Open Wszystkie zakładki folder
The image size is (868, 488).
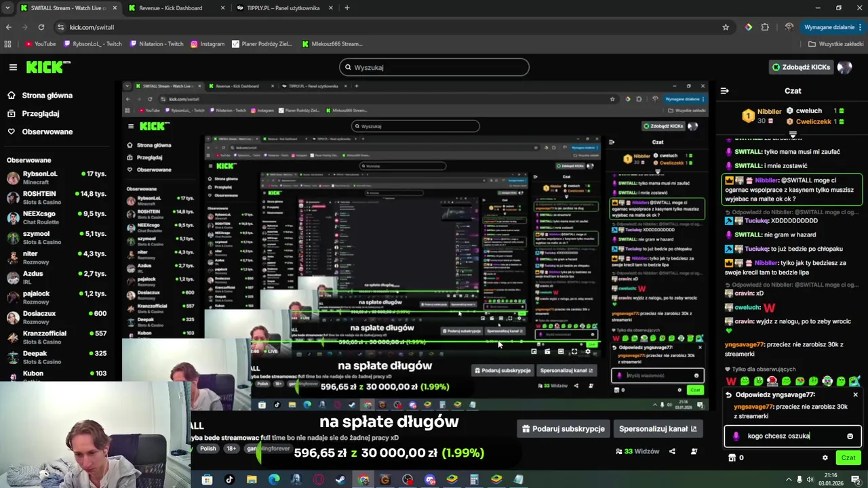click(835, 44)
